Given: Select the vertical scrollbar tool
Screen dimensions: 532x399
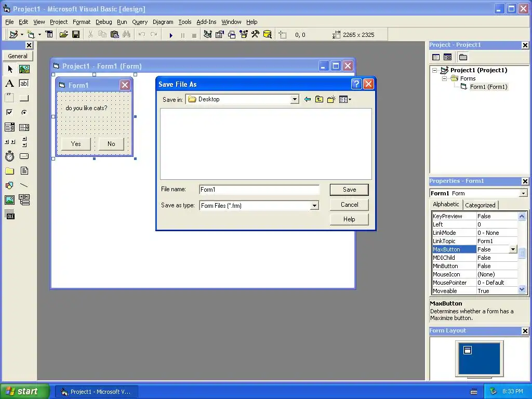Looking at the screenshot, I should tap(24, 142).
